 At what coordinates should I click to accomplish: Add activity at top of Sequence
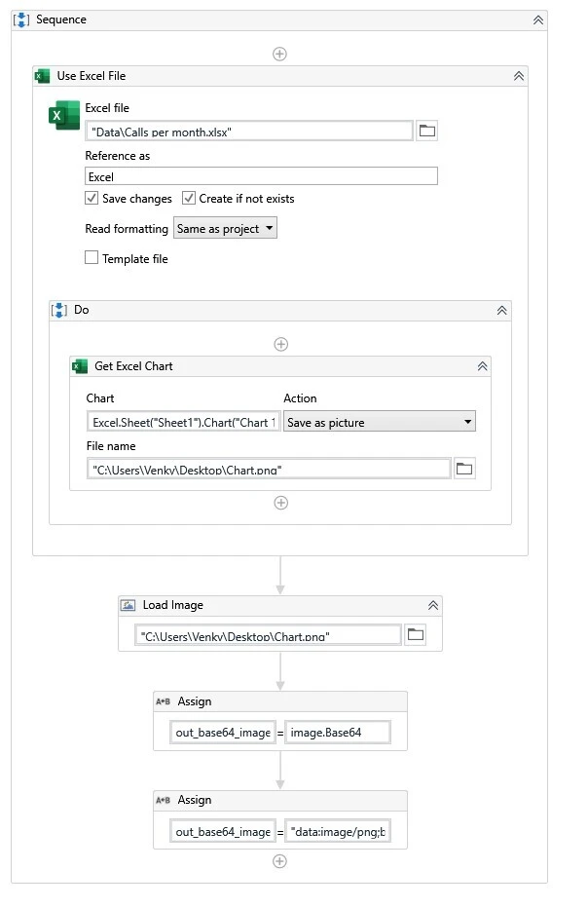(279, 54)
